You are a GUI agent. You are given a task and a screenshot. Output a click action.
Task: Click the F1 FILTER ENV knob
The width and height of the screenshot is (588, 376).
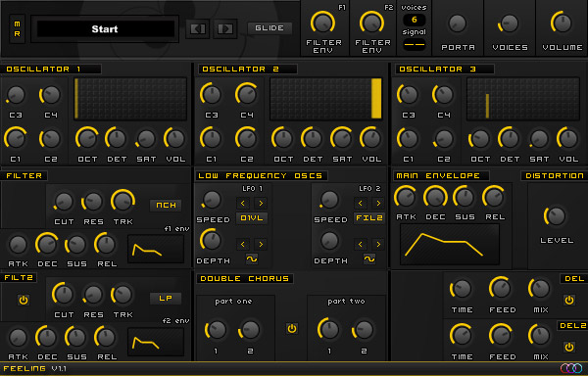322,23
